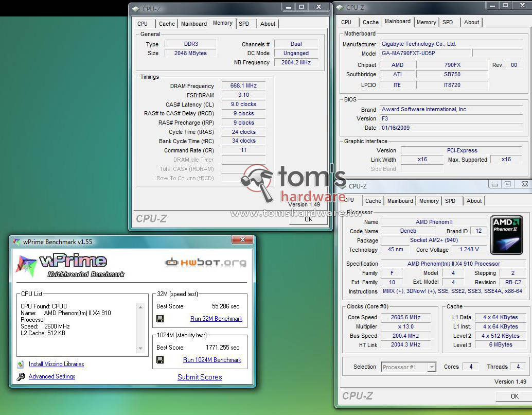532x415 pixels.
Task: Click the 32M Best Score 55.286 sec
Action: click(226, 306)
